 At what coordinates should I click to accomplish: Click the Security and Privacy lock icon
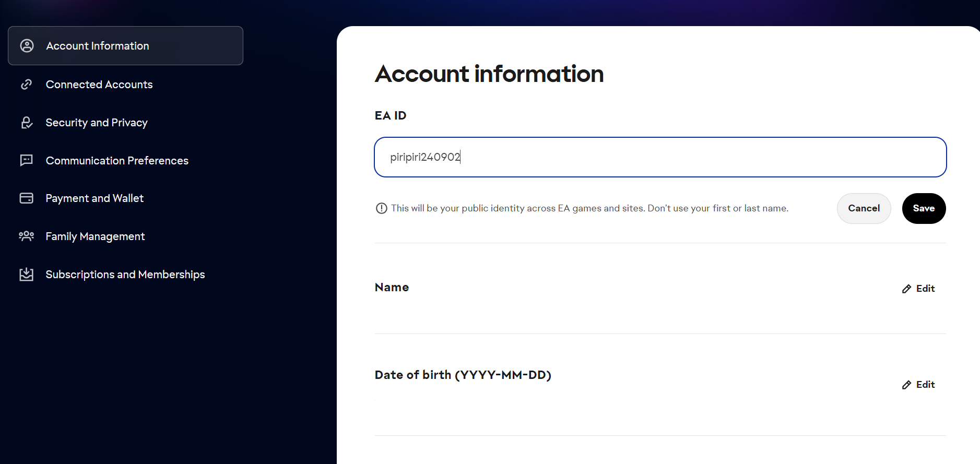[27, 123]
